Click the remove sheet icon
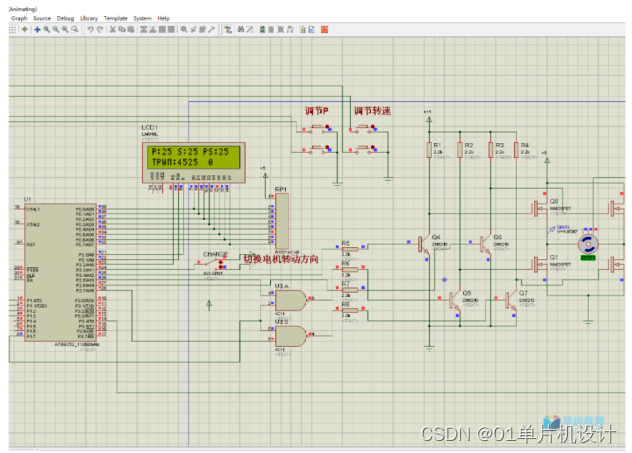 point(281,29)
